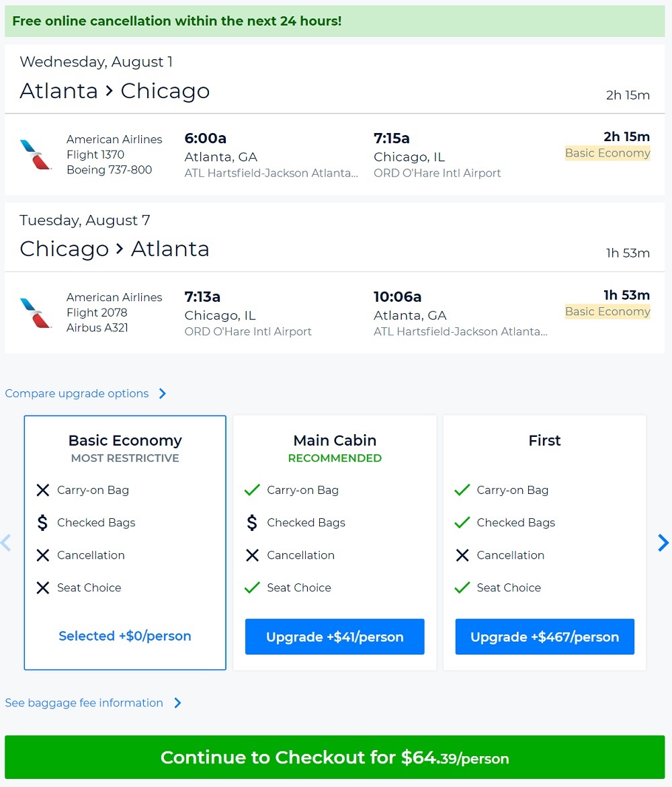Click the Basic Economy tag on Atlanta flight
This screenshot has width=672, height=787.
[607, 153]
